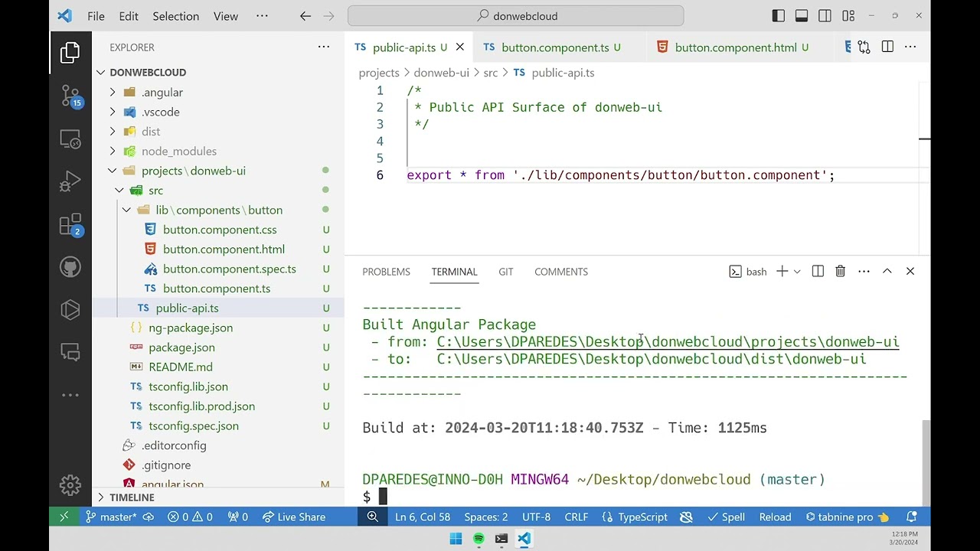Open Remote Explorer activity bar icon
980x551 pixels.
[x=70, y=139]
